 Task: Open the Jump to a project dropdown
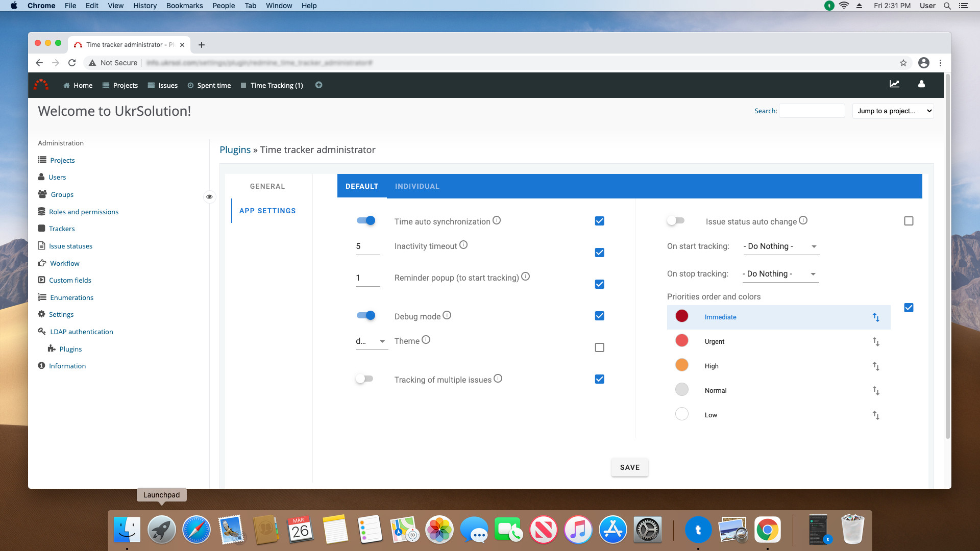coord(893,111)
